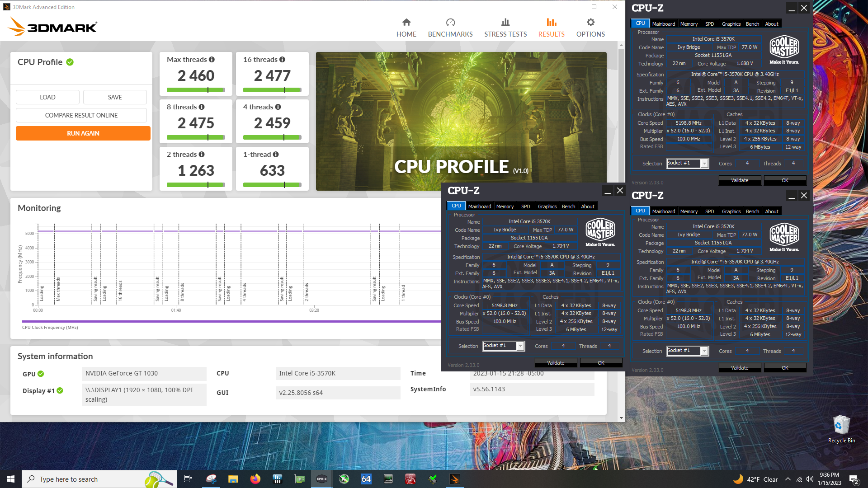
Task: Open Task View on the taskbar
Action: [188, 479]
